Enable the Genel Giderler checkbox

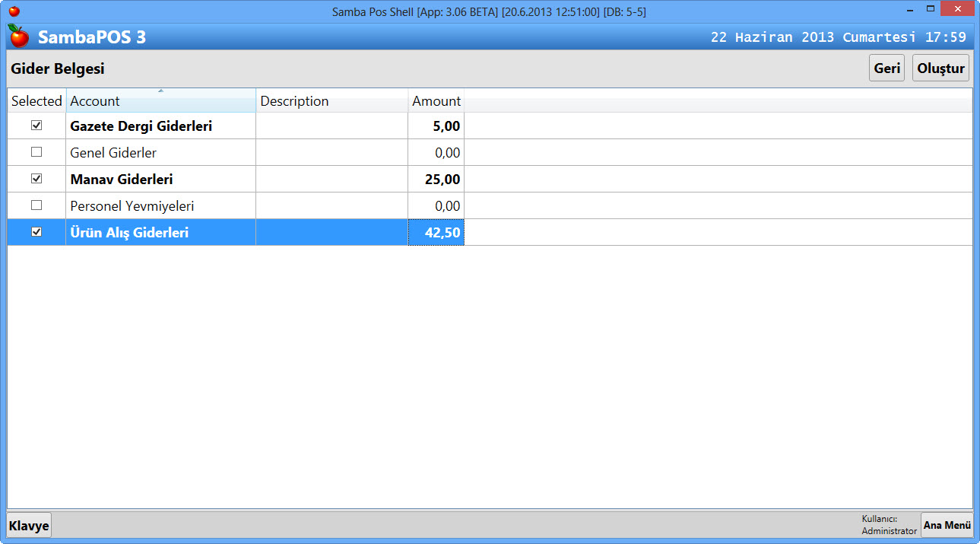click(x=36, y=152)
